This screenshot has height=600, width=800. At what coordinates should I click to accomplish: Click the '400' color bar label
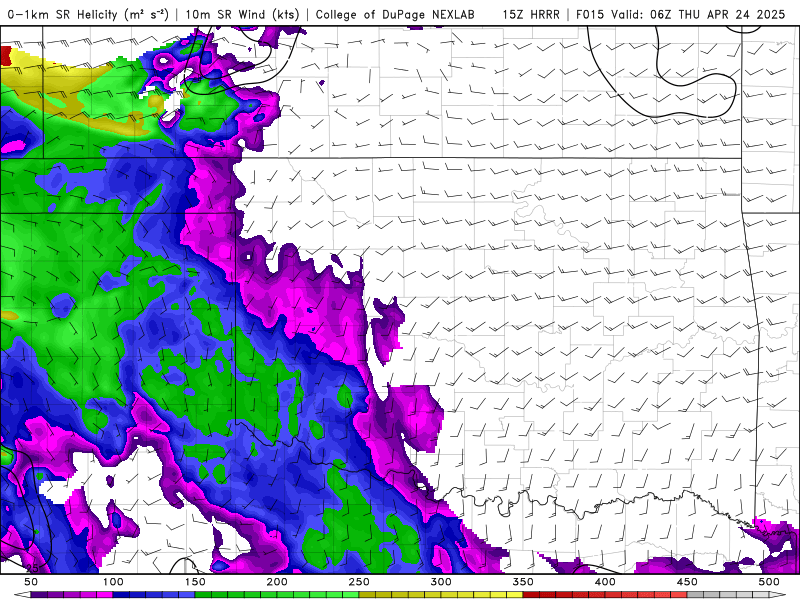click(x=605, y=582)
